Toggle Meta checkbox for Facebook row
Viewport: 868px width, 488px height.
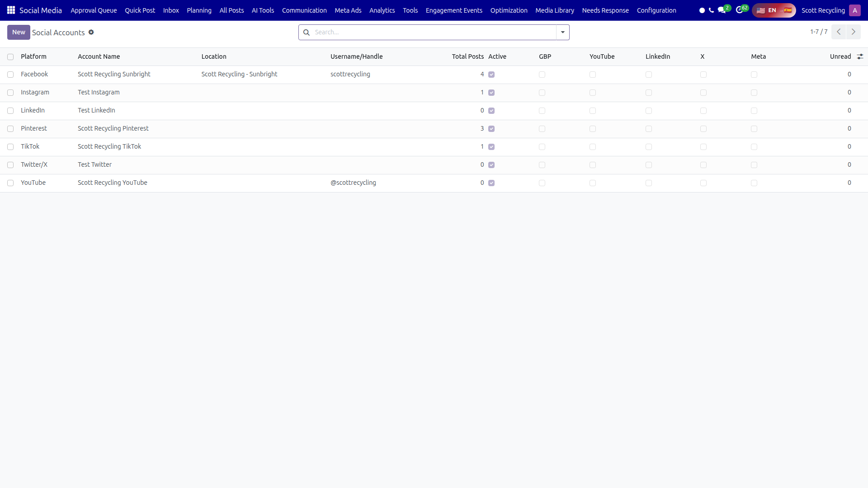(754, 75)
